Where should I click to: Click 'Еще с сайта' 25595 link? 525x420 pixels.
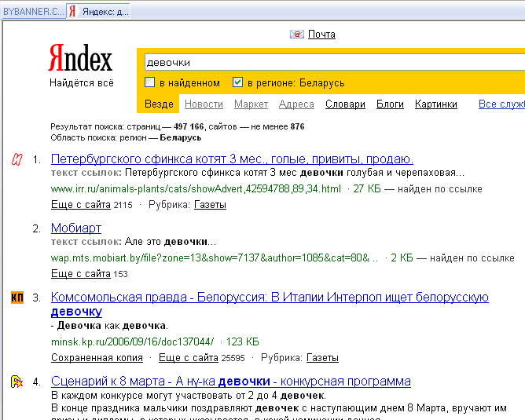[x=189, y=358]
